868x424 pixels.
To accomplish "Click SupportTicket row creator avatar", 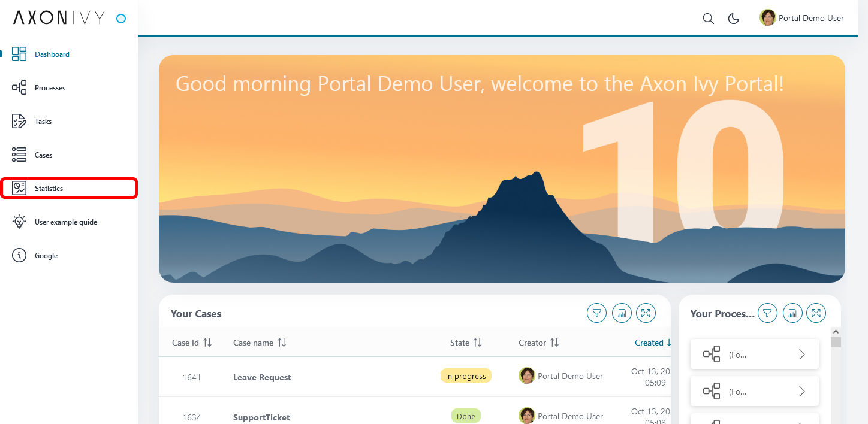I will 526,416.
